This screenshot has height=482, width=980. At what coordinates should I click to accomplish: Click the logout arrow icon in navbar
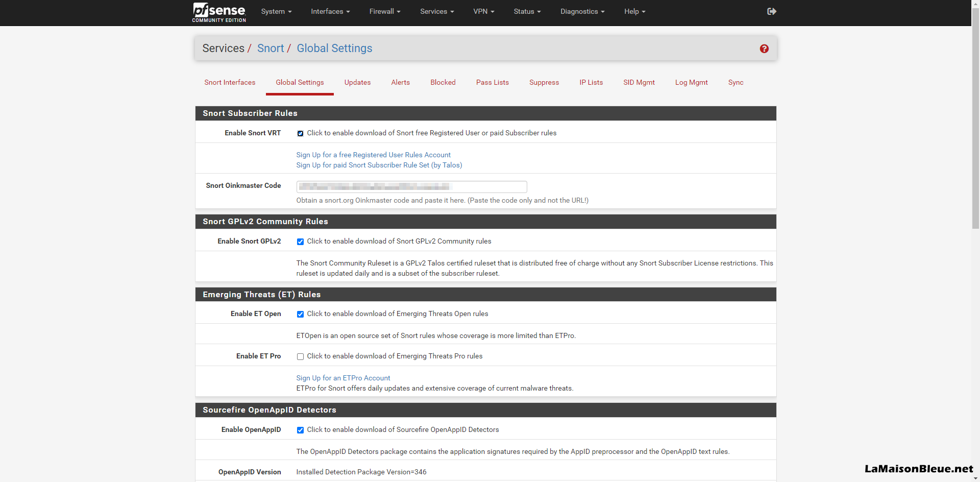(772, 11)
